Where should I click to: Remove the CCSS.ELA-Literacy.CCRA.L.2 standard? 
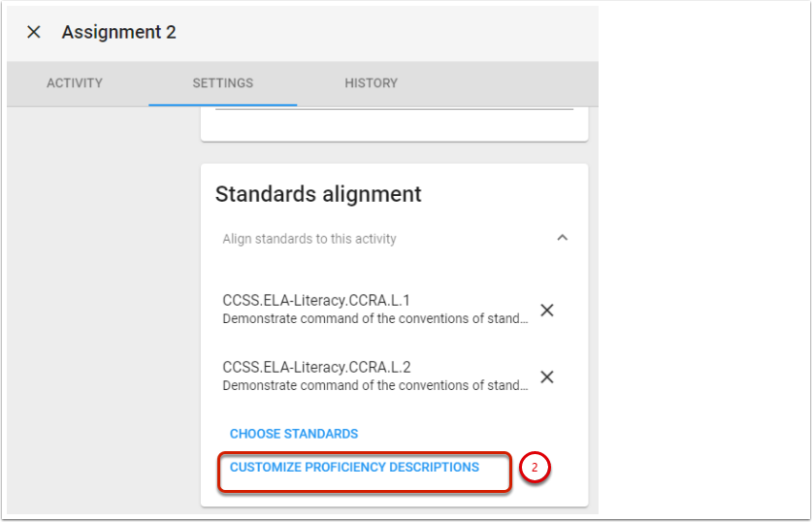(547, 376)
